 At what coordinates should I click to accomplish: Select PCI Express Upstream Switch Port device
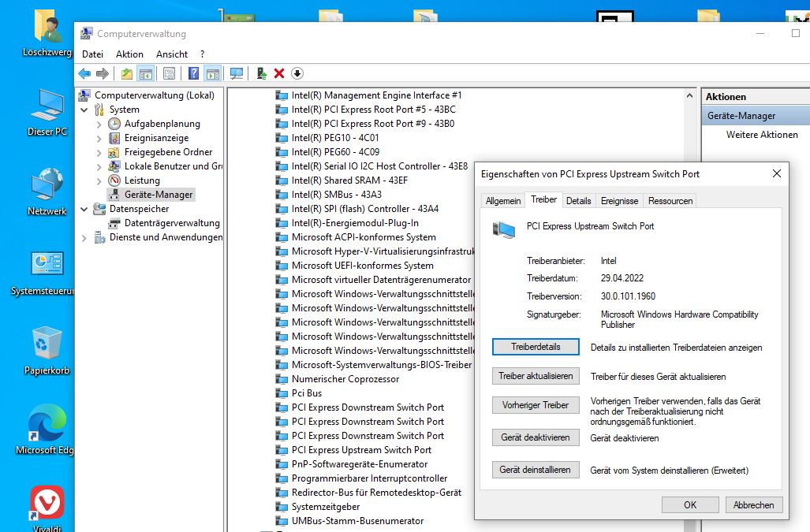coord(354,450)
